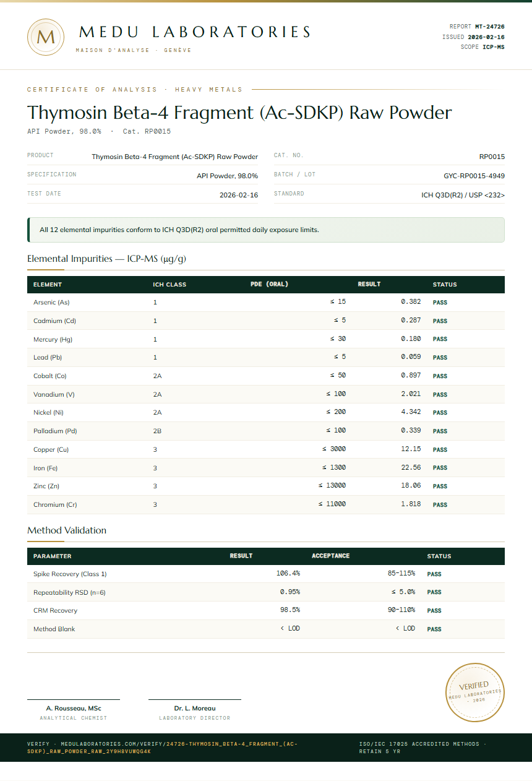
Task: Click the Lead result 0.059
Action: click(411, 357)
